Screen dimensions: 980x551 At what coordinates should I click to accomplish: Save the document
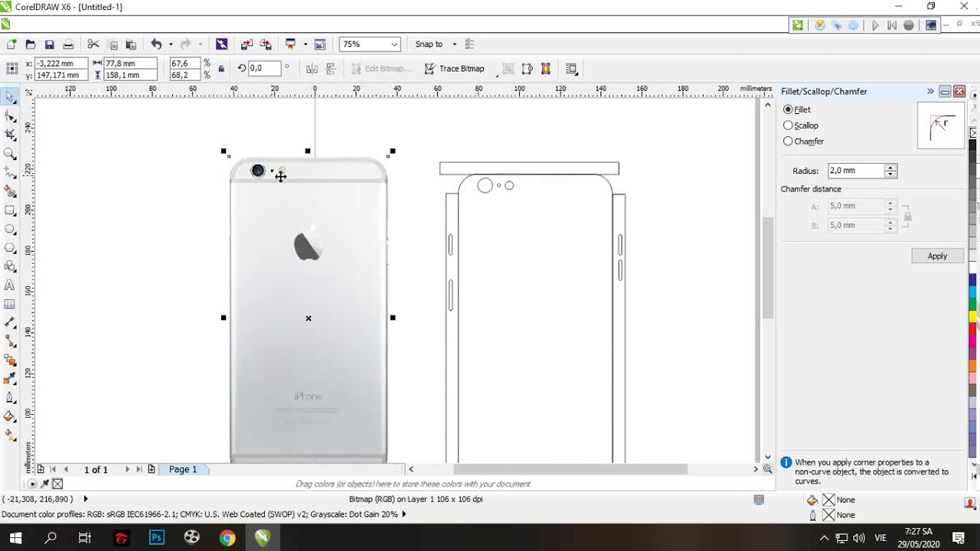coord(50,44)
